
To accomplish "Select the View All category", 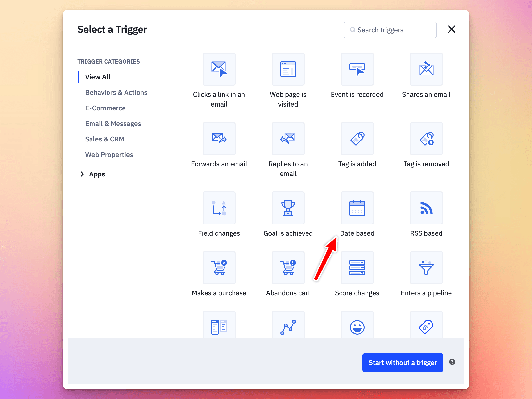I will (98, 77).
